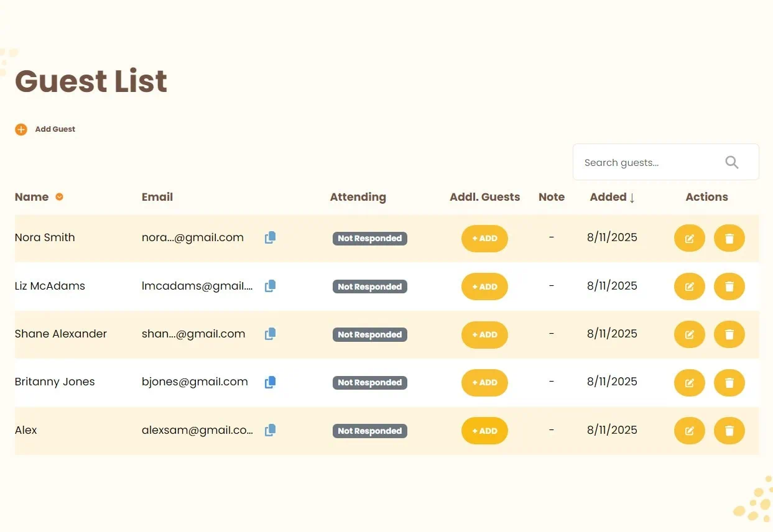Focus the Search guests input field

(x=647, y=162)
